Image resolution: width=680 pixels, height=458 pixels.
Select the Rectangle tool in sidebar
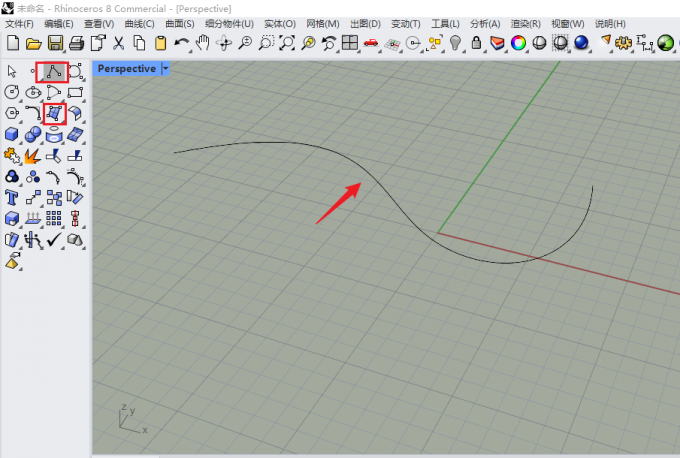75,92
